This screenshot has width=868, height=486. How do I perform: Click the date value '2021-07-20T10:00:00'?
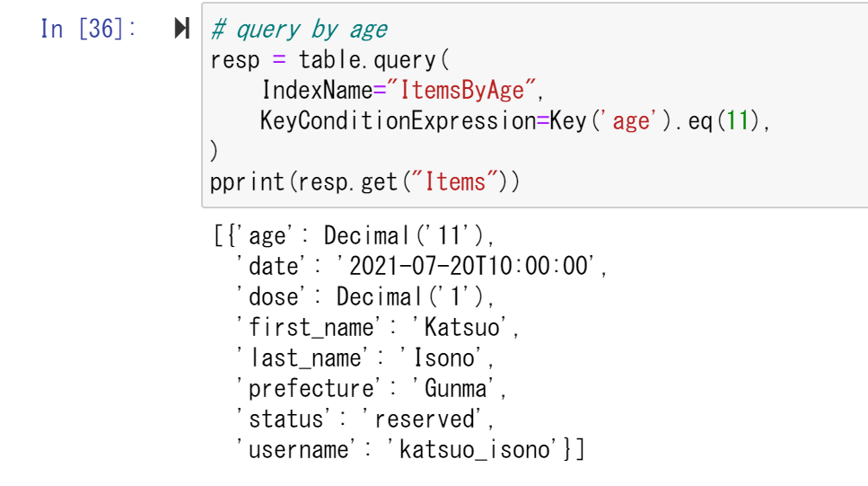click(x=465, y=267)
